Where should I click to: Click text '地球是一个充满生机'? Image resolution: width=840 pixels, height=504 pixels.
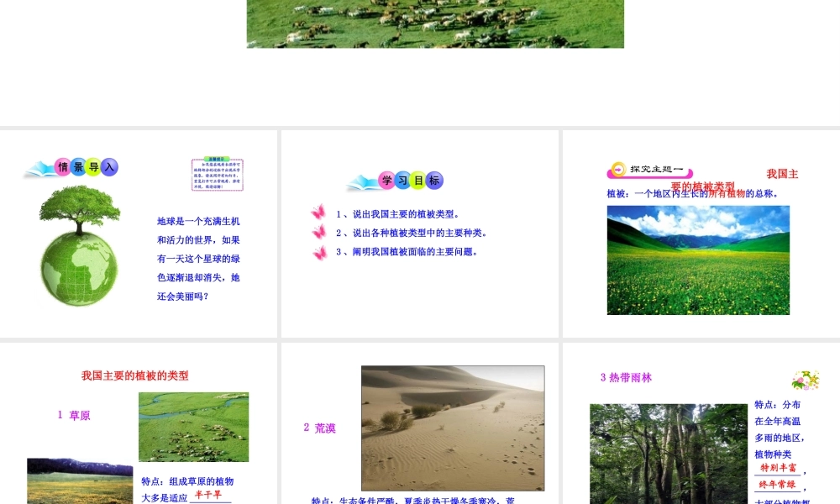(x=198, y=221)
